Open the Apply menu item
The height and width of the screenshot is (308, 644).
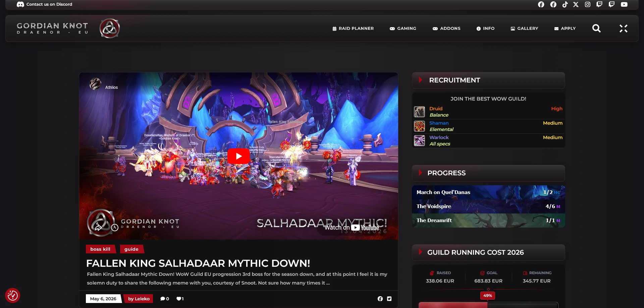pyautogui.click(x=565, y=28)
